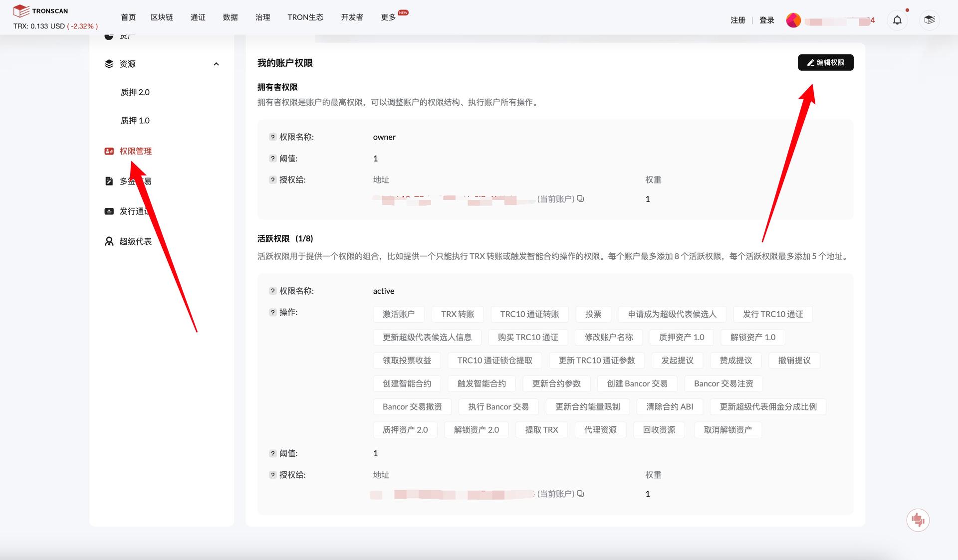958x560 pixels.
Task: Click the TRX price text in header
Action: 55,26
